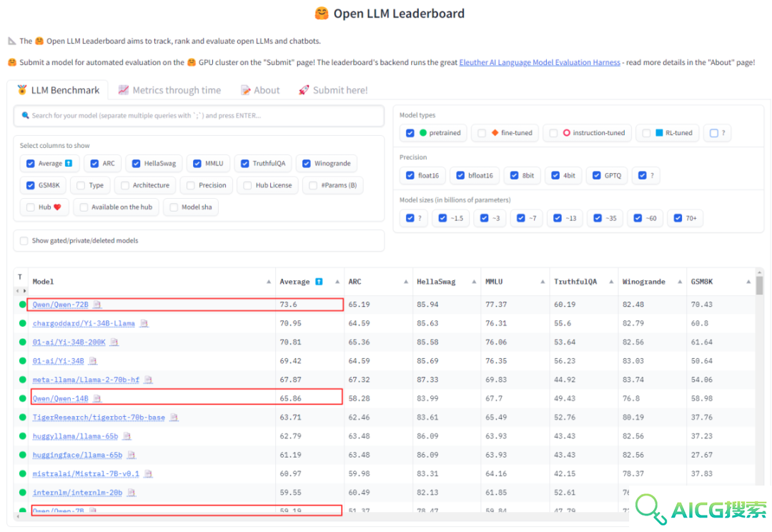Open the model card icon beside TigerResearch/tigerbot-70b-base
Viewport: 772px width, 532px height.
pyautogui.click(x=174, y=417)
